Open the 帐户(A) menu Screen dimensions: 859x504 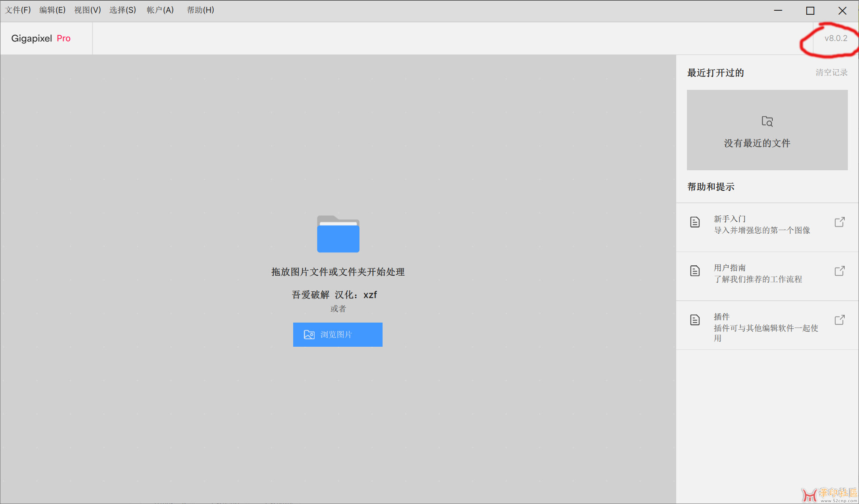point(160,10)
